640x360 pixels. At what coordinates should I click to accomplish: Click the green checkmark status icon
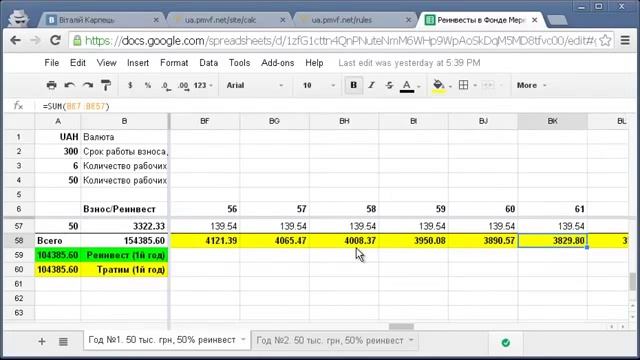[x=505, y=342]
